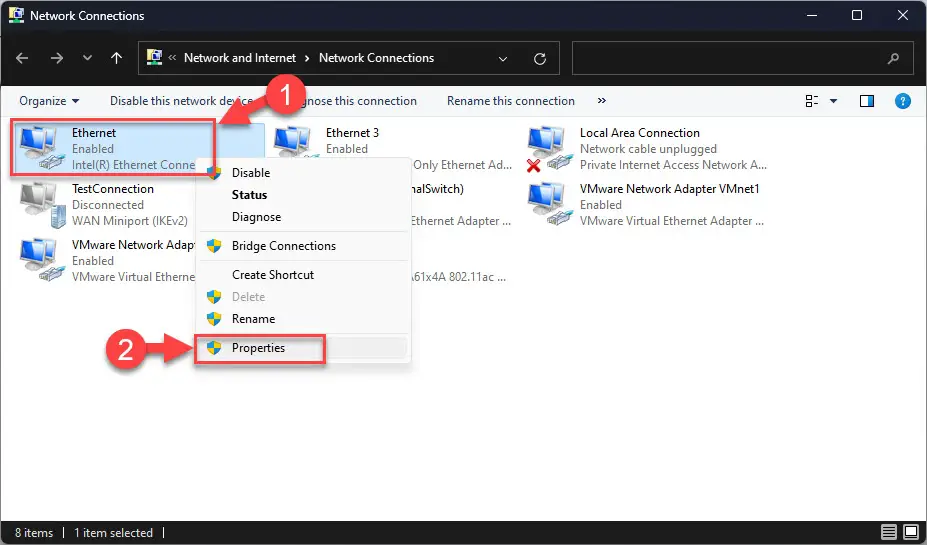This screenshot has width=927, height=545.
Task: Select the TestConnection WAN Miniport icon
Action: coord(43,205)
